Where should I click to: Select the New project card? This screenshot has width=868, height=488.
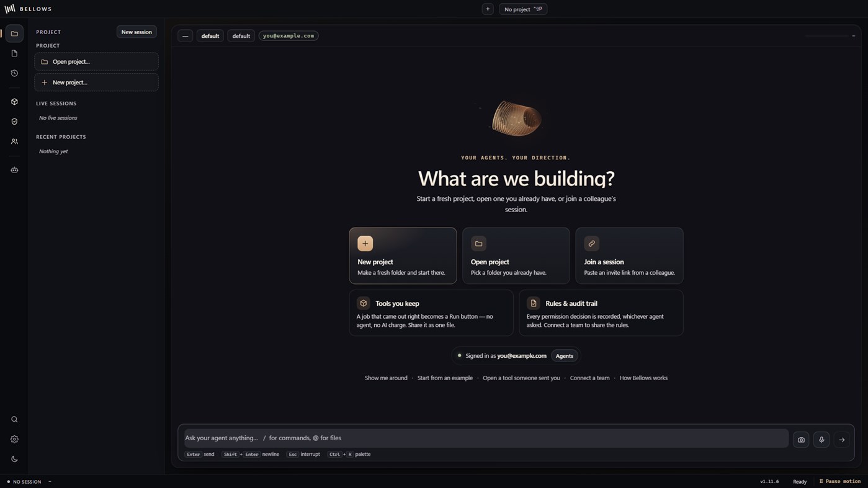coord(403,255)
